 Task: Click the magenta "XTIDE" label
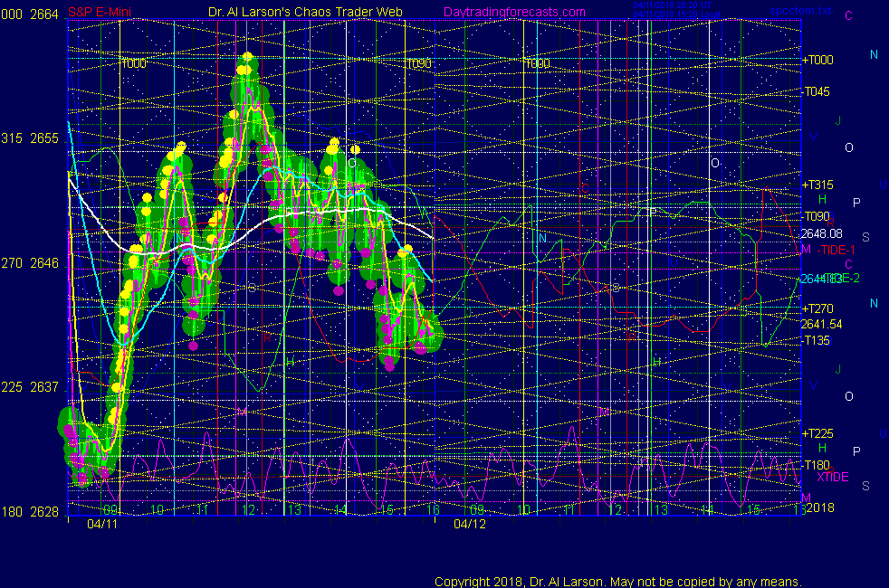833,477
